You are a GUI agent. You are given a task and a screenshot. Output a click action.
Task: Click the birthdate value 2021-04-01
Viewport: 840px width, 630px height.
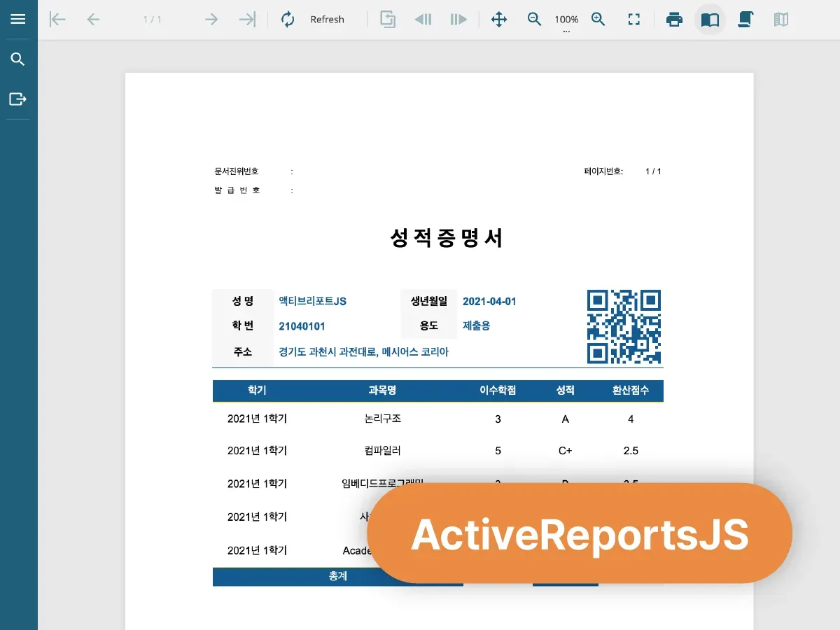489,301
